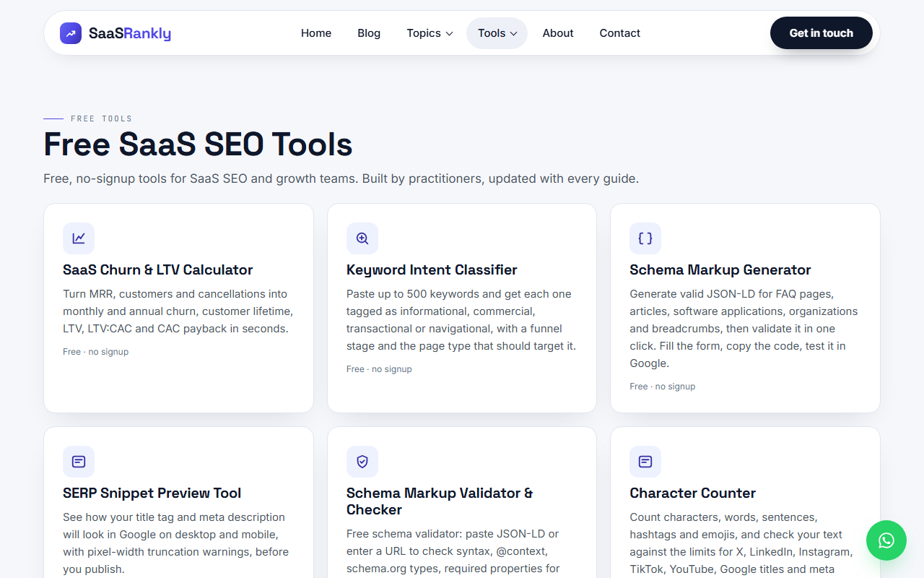Click the SaaS Churn & LTV Calculator chart icon
Image resolution: width=924 pixels, height=578 pixels.
[x=79, y=238]
